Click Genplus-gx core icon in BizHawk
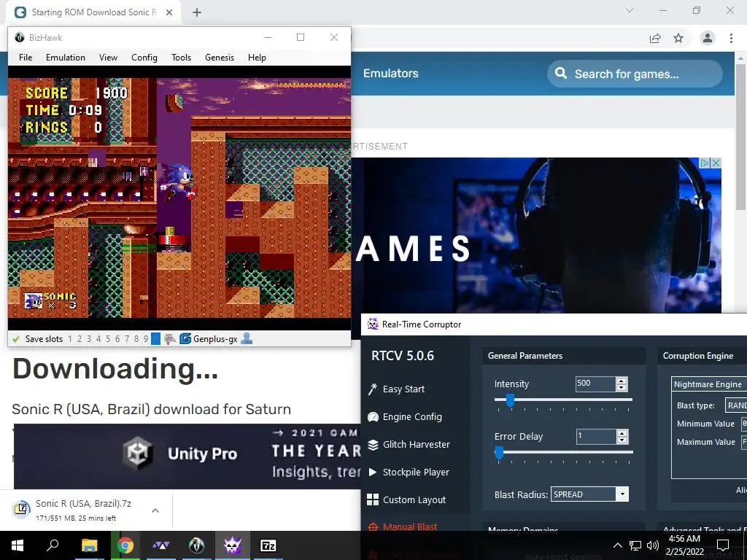Screen dimensions: 747x560 click(x=185, y=339)
